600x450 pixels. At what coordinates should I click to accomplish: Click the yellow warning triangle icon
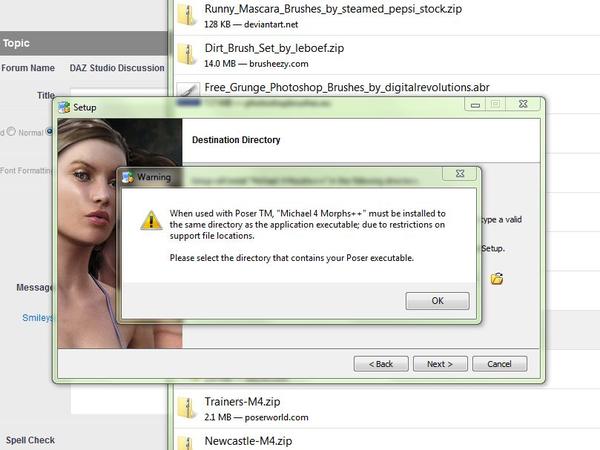click(151, 220)
